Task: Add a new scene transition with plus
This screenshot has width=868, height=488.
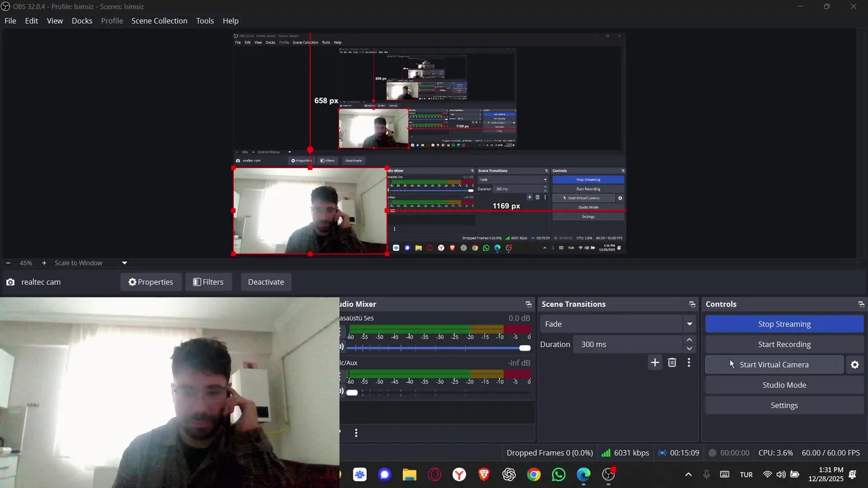Action: pyautogui.click(x=655, y=363)
